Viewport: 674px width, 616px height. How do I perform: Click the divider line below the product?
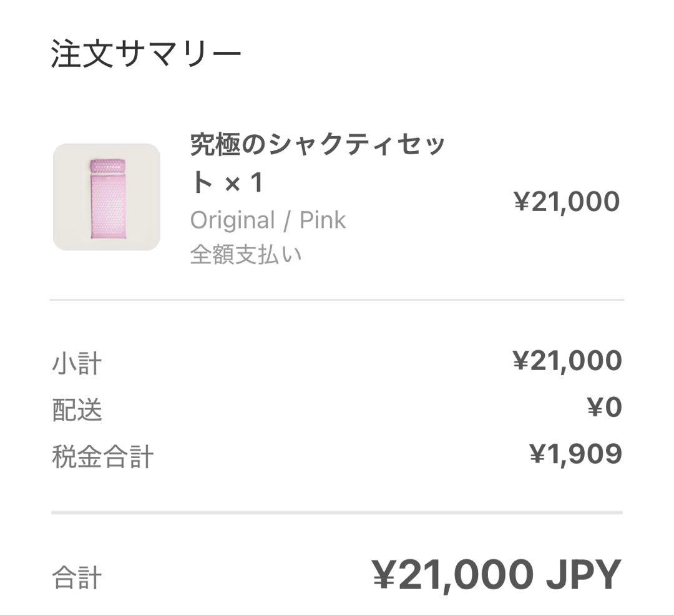[x=337, y=300]
